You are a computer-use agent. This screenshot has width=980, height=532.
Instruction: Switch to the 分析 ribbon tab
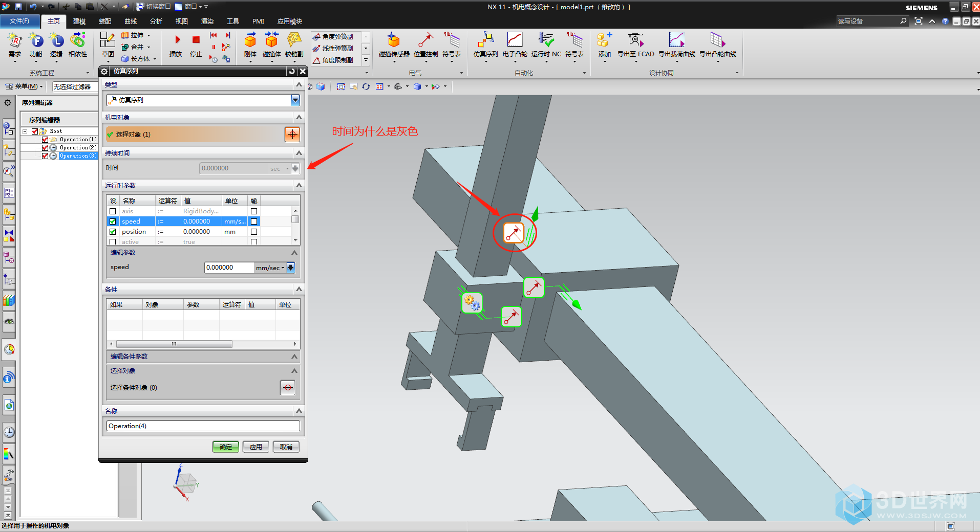pos(156,21)
